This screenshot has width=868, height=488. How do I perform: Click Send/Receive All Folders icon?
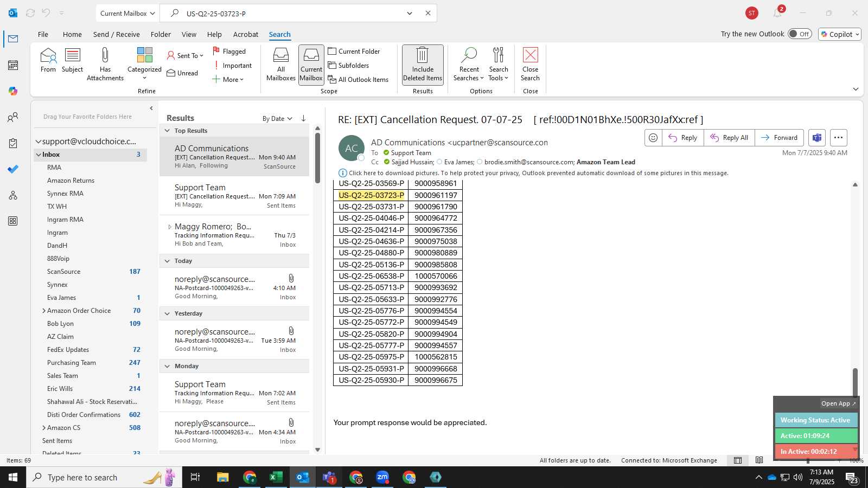coord(30,13)
